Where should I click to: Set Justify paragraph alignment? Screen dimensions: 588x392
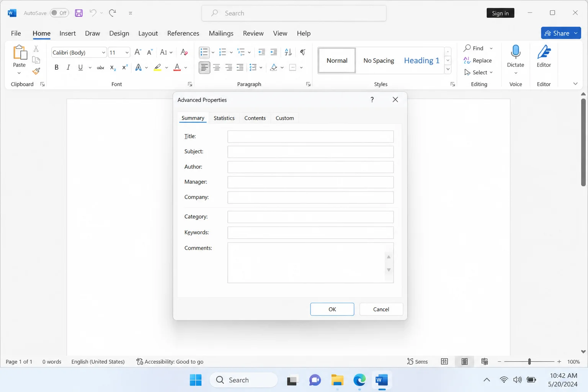(x=240, y=68)
